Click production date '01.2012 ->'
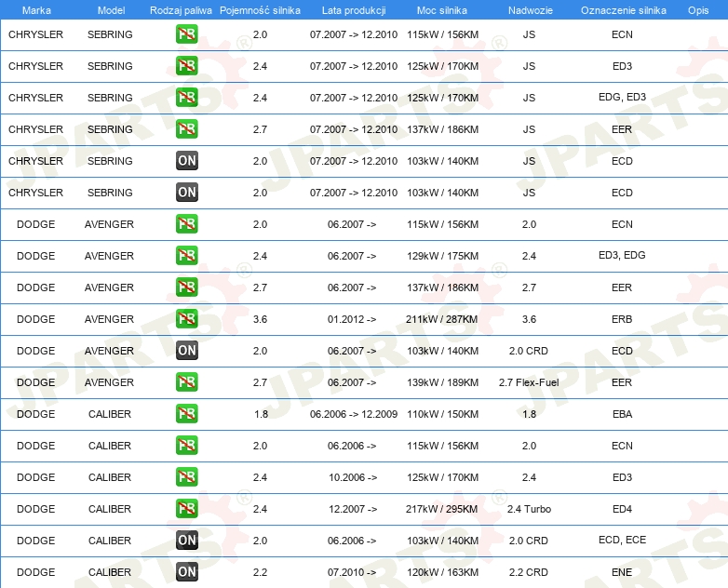The image size is (728, 588). (352, 319)
